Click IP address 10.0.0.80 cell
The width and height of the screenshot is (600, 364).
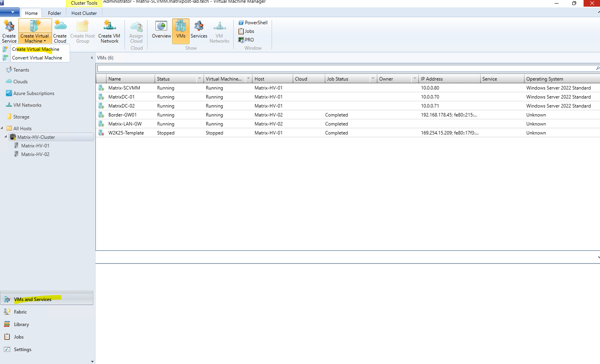click(x=430, y=88)
